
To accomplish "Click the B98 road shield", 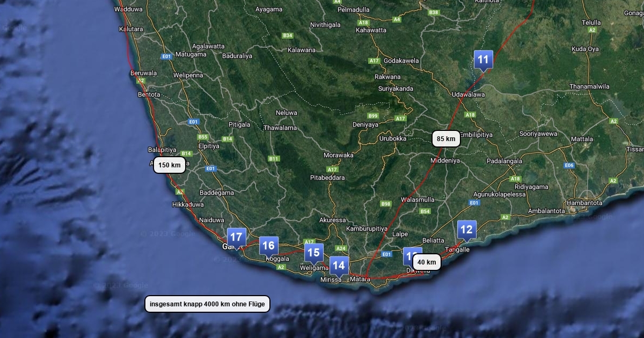I will point(386,204).
